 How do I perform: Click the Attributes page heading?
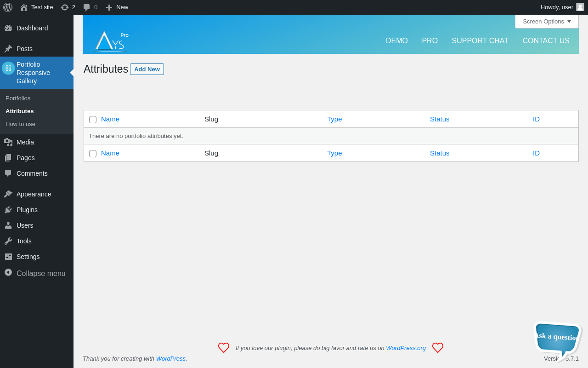[x=106, y=69]
